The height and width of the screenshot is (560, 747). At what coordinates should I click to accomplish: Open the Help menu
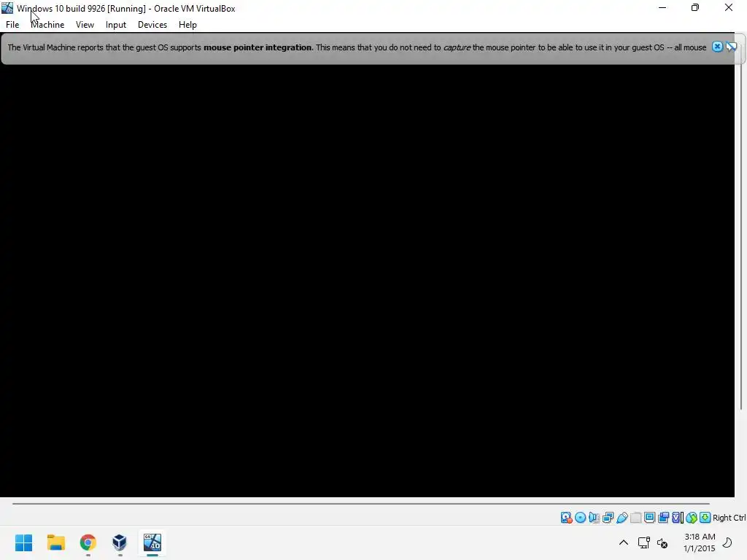click(187, 25)
